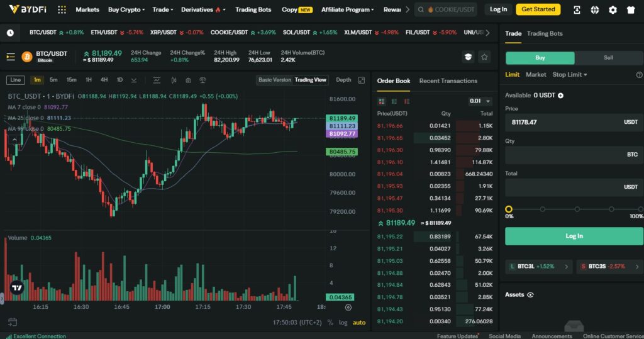644x339 pixels.
Task: Click the Qty BTC input field
Action: (x=574, y=155)
